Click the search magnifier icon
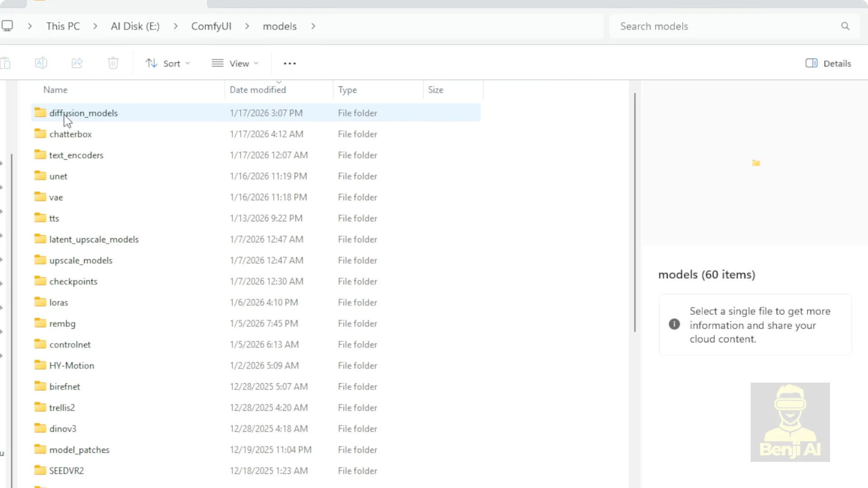Viewport: 868px width, 488px height. coord(845,26)
